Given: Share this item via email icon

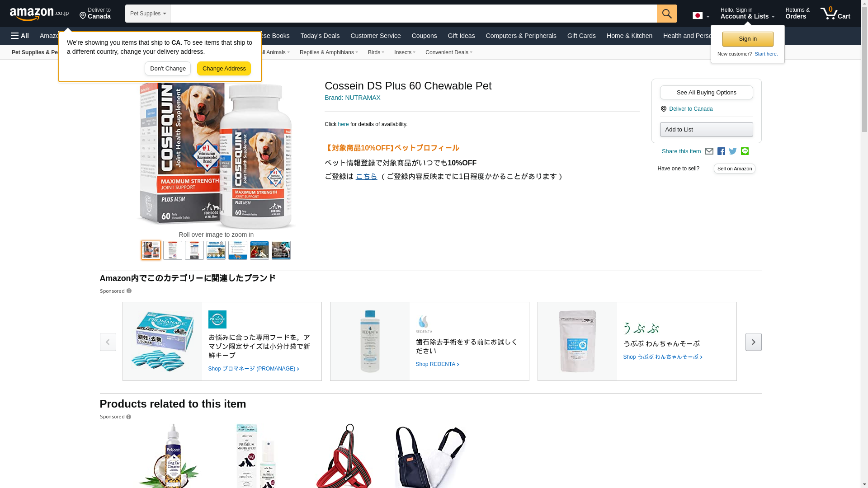Looking at the screenshot, I should tap(709, 151).
